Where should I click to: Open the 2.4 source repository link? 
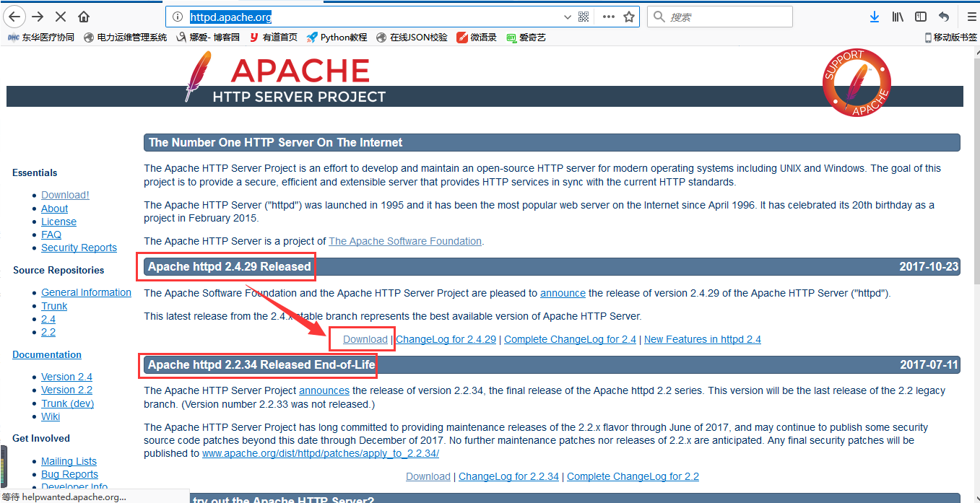point(48,319)
